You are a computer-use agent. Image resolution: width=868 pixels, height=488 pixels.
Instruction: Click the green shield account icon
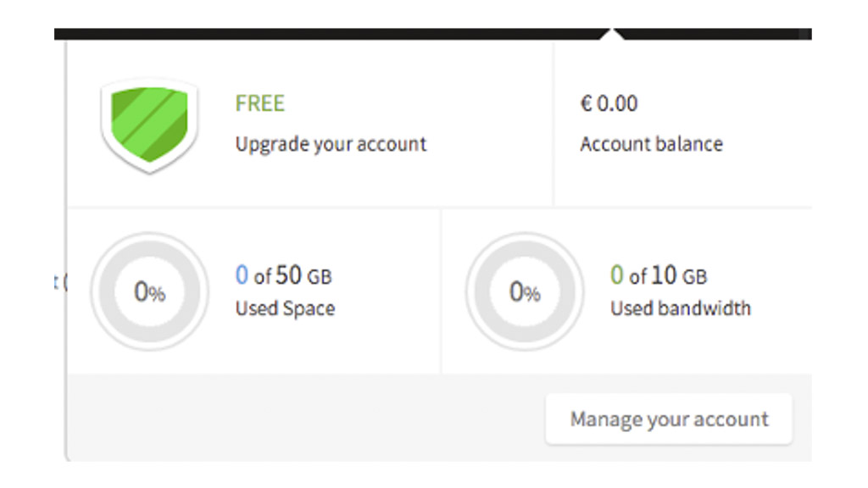coord(148,125)
